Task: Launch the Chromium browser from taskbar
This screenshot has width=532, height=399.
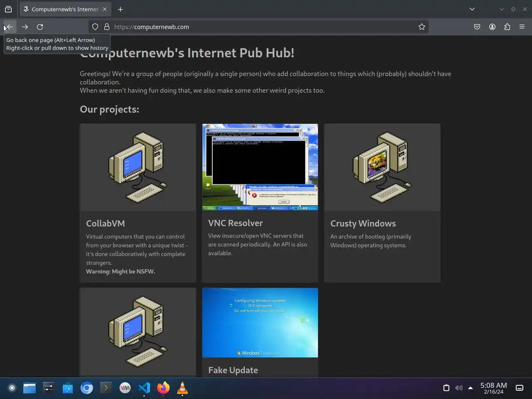Action: coord(87,388)
